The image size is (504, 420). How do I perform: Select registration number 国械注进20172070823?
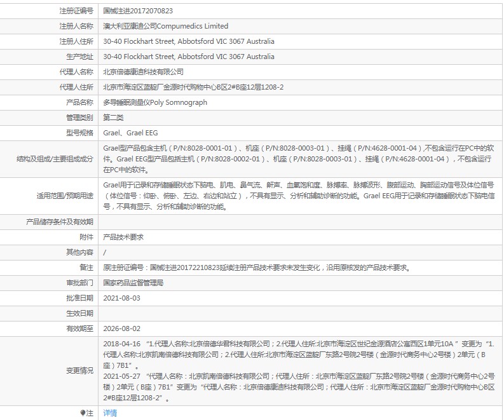[138, 11]
